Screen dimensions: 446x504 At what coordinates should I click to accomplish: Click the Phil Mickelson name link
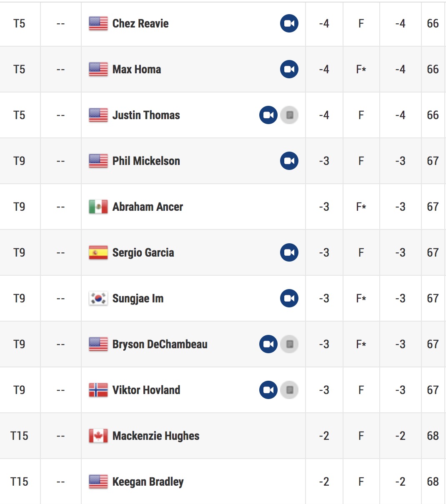coord(146,161)
